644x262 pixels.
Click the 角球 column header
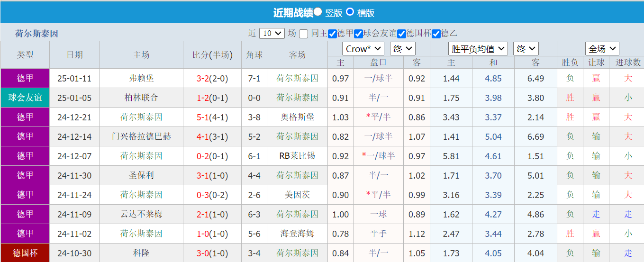tap(254, 55)
